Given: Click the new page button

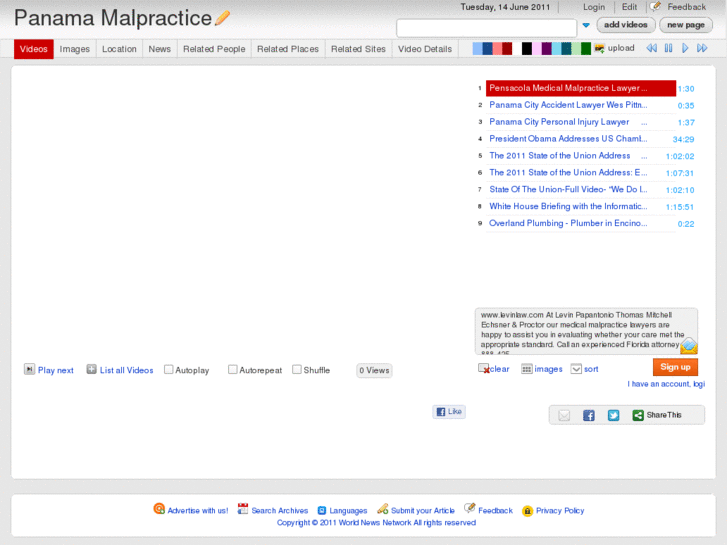Looking at the screenshot, I should pyautogui.click(x=686, y=25).
